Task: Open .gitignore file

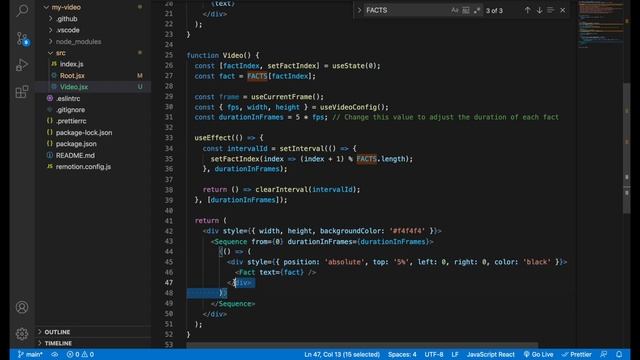Action: tap(70, 110)
